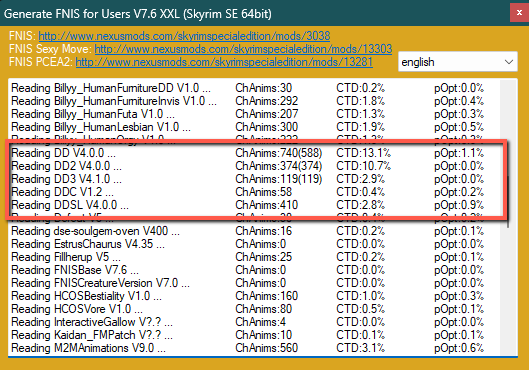Viewport: 529px width, 370px height.
Task: Click 'ChAnims:160' in HCOSBestiality row
Action: pos(267,296)
